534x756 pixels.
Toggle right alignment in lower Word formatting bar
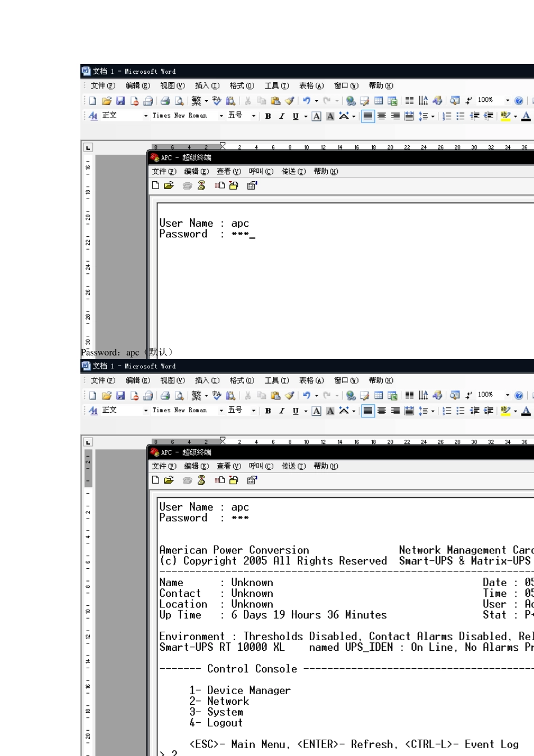click(x=396, y=411)
